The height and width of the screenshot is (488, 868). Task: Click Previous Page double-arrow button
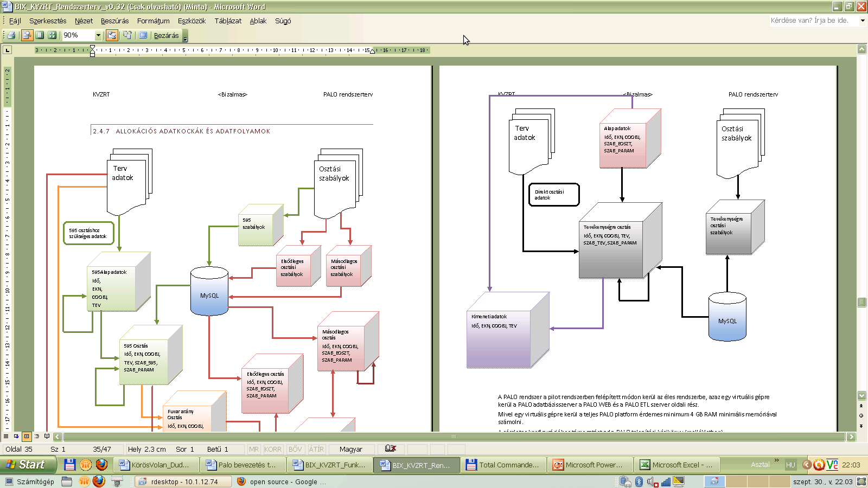click(x=861, y=406)
